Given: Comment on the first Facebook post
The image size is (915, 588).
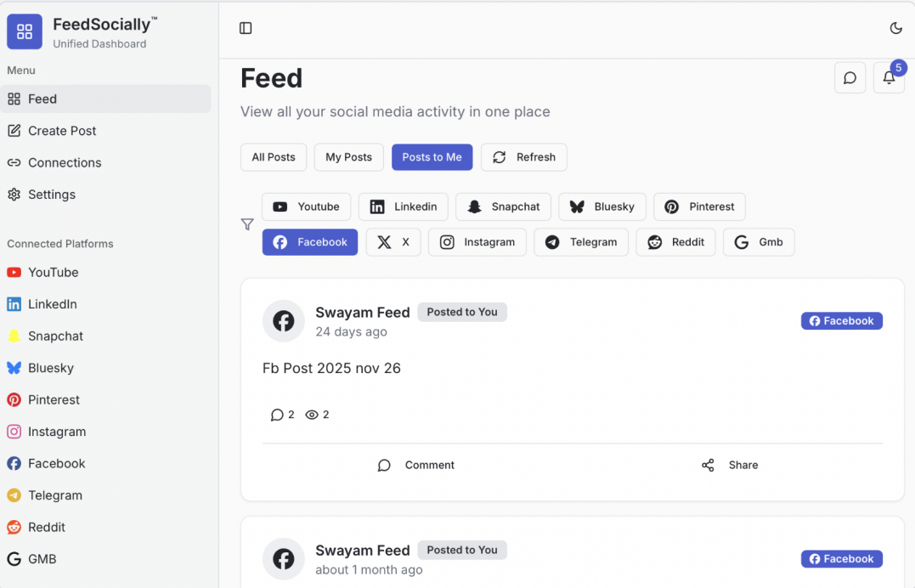Looking at the screenshot, I should click(416, 465).
